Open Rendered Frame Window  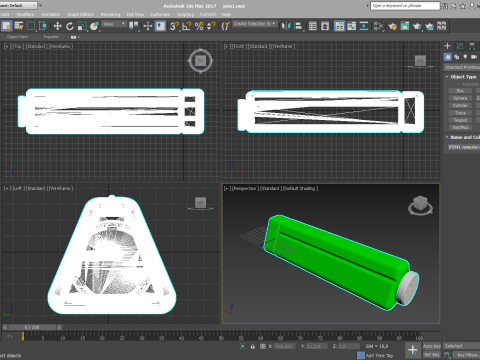(405, 26)
